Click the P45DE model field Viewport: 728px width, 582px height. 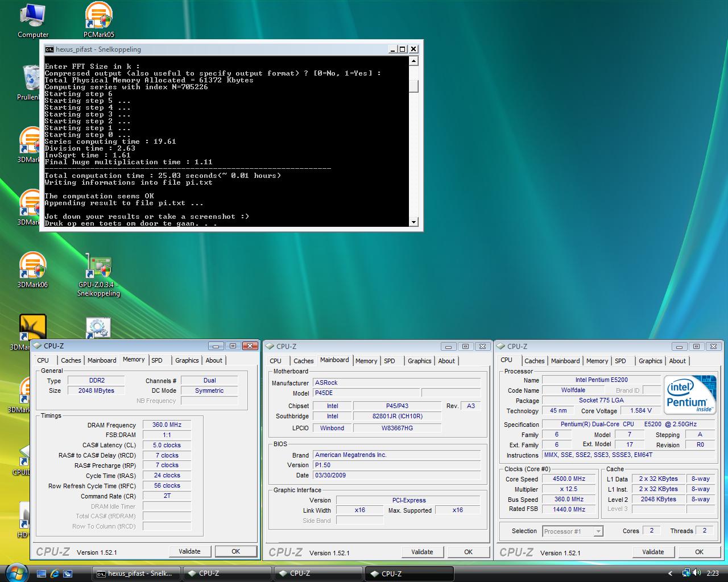pos(366,393)
